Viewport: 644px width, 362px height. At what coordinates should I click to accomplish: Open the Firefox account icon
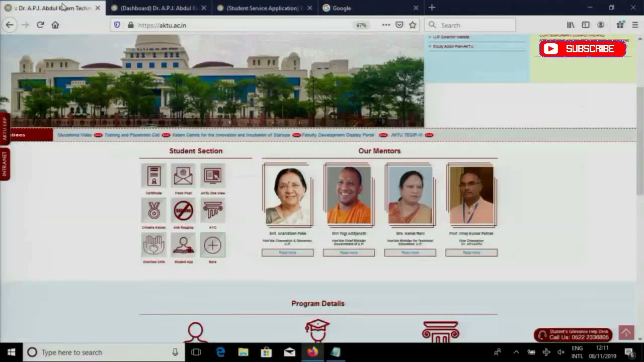[601, 25]
